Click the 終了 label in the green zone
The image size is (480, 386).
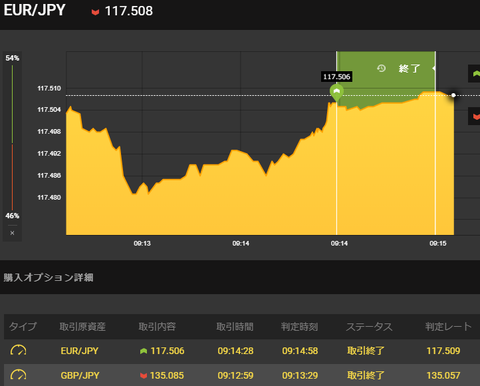pos(409,69)
